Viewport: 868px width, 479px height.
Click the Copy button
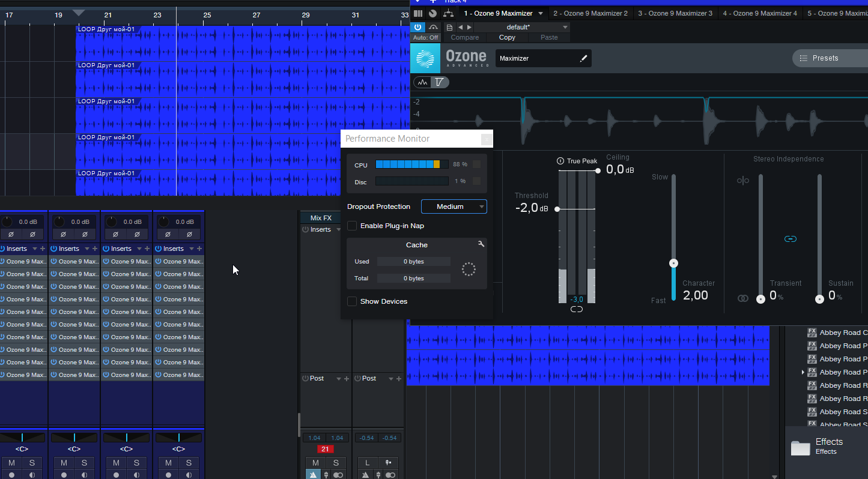[x=507, y=37]
